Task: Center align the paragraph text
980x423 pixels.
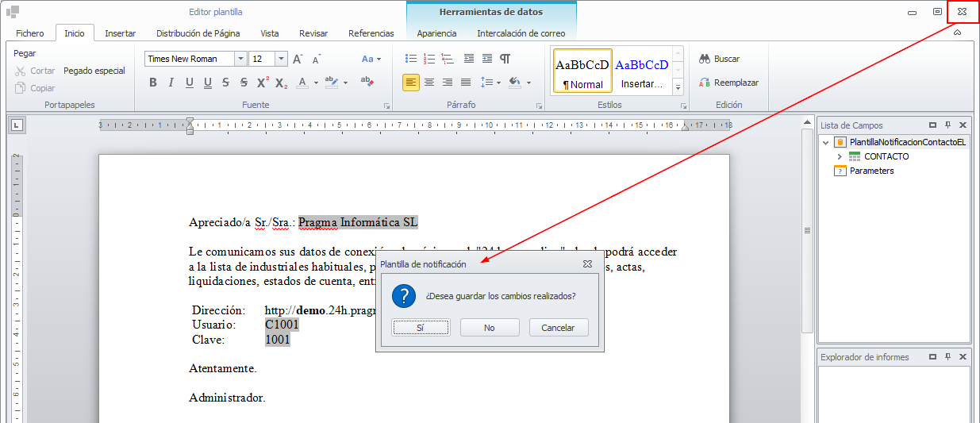Action: click(429, 83)
